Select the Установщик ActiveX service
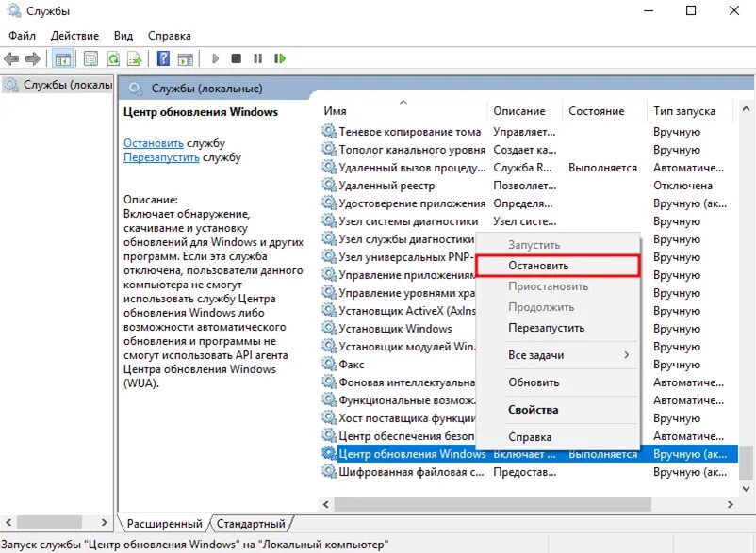Image resolution: width=756 pixels, height=553 pixels. click(398, 311)
